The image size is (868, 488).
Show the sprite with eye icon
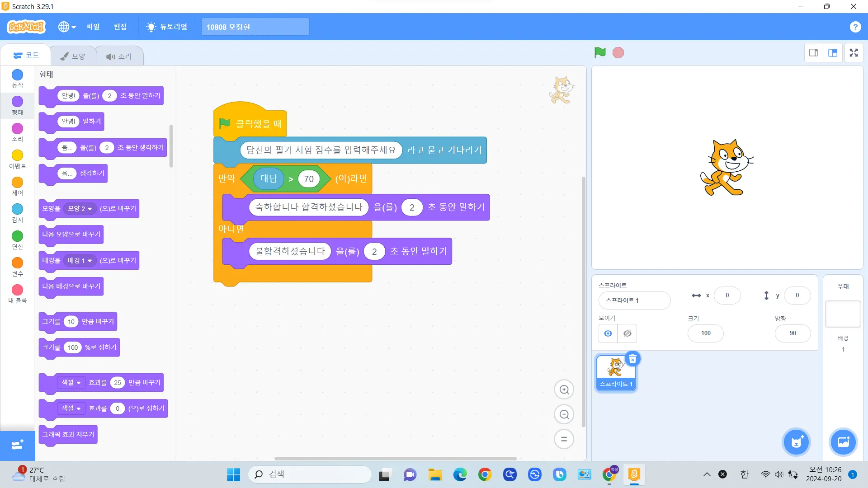pos(608,333)
